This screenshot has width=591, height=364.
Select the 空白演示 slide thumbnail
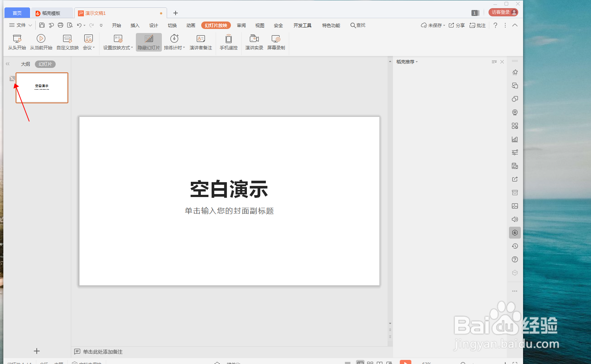pyautogui.click(x=42, y=88)
